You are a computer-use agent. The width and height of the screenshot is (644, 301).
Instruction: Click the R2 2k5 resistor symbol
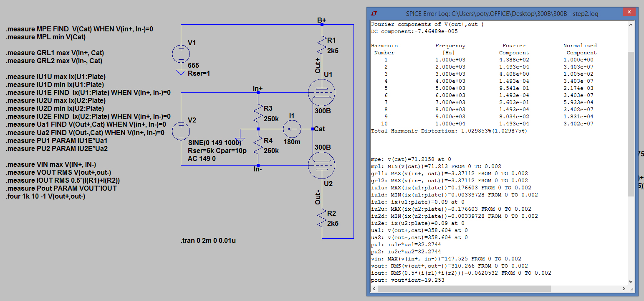point(322,217)
